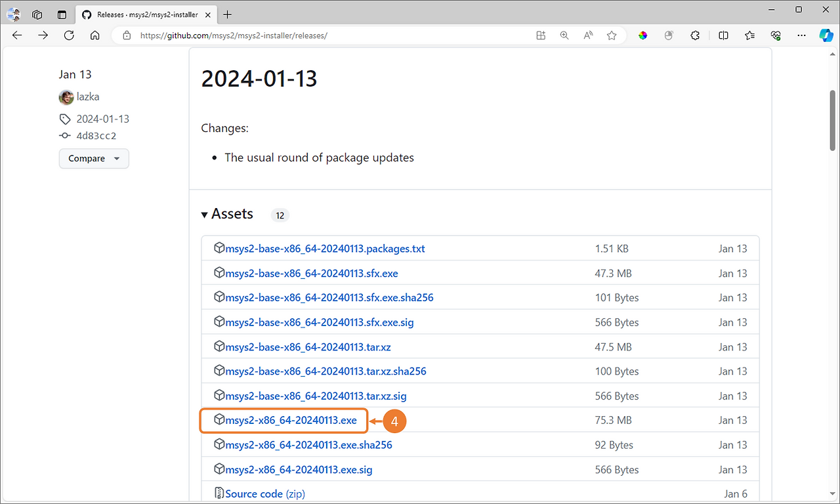The height and width of the screenshot is (504, 840).
Task: Open lazka's avatar image
Action: [66, 97]
